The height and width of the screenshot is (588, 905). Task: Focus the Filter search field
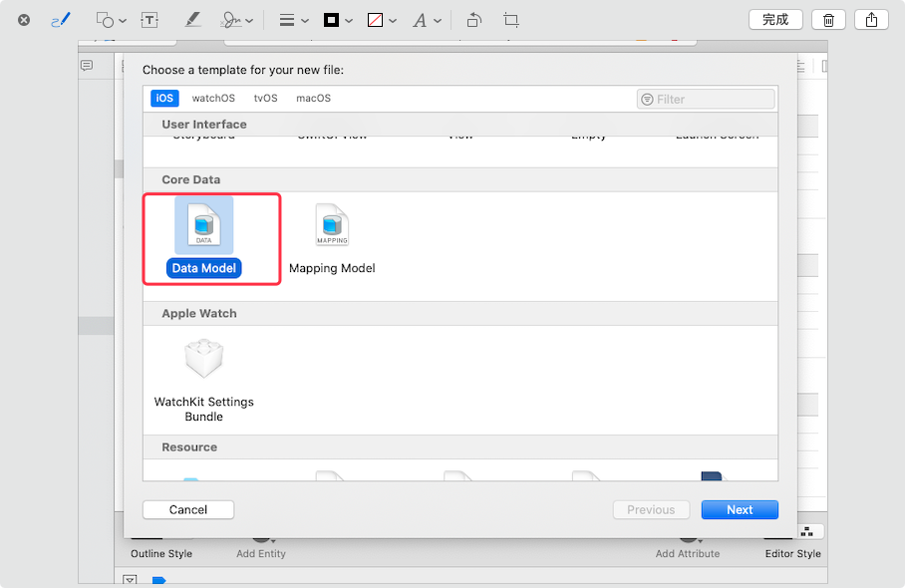coord(706,100)
